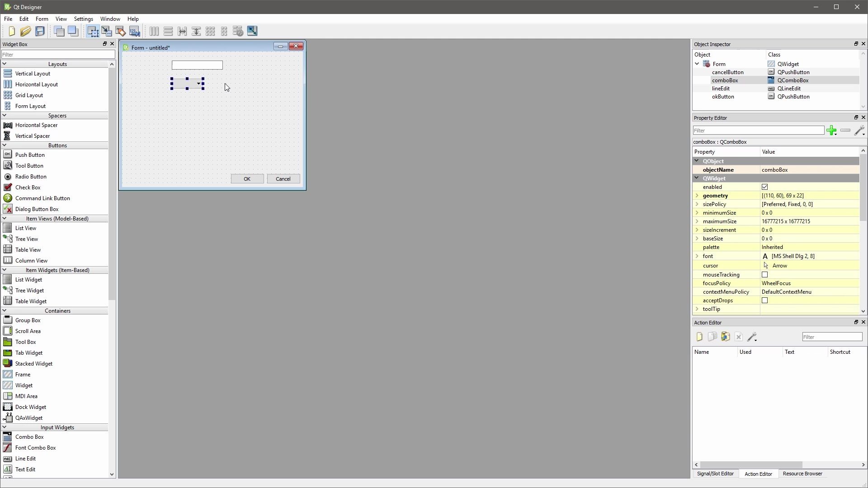Click the Cancel button in the form dialog

coord(283,179)
